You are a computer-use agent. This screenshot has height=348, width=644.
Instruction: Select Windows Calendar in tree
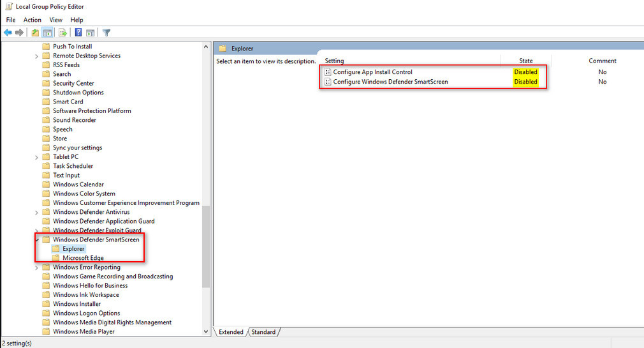[78, 185]
